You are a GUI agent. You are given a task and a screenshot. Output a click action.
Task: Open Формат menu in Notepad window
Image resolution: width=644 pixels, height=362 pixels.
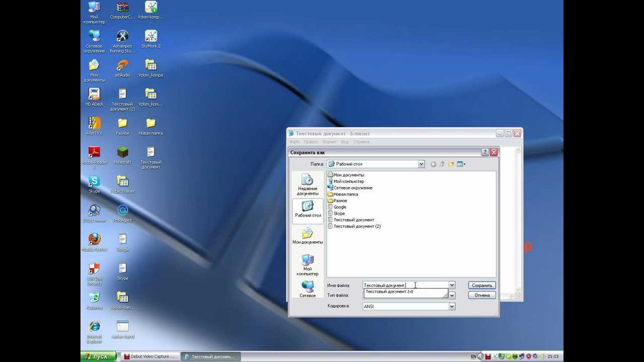click(330, 142)
